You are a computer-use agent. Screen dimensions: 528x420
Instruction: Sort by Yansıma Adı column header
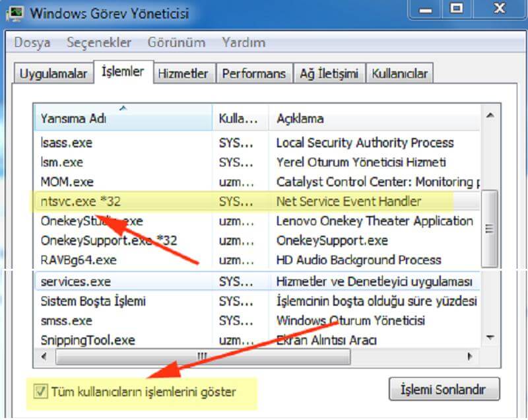click(122, 119)
